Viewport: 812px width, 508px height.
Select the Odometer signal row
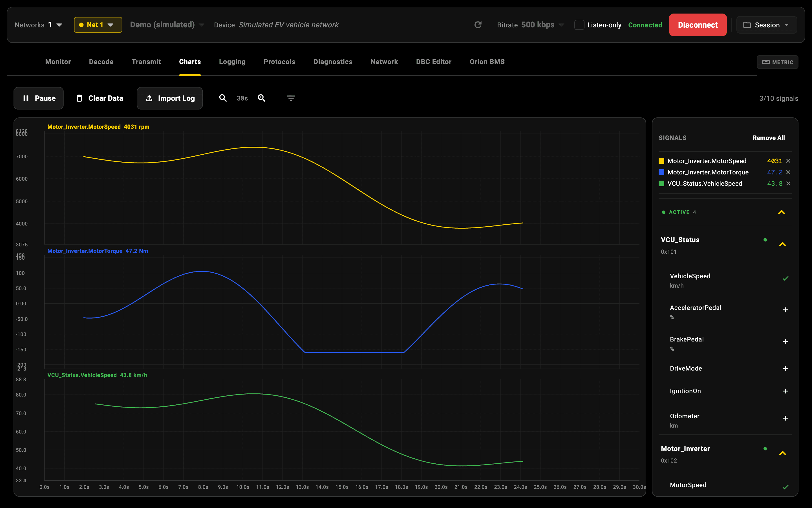pyautogui.click(x=725, y=420)
